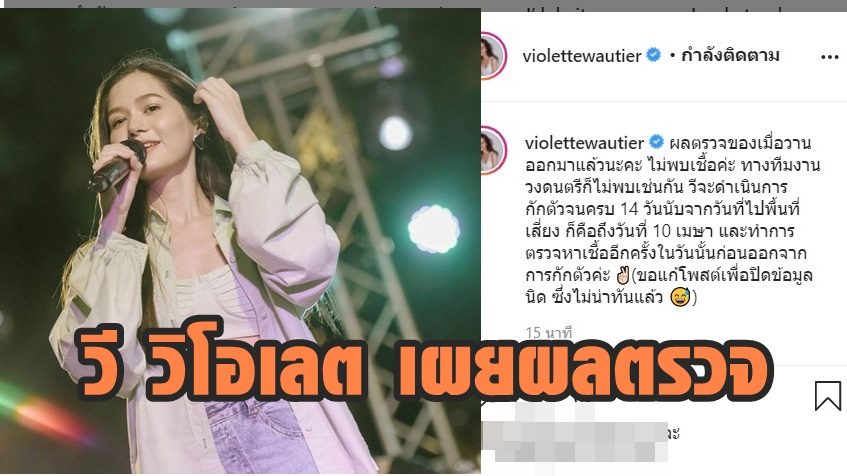Open violettewautier username in the header
The height and width of the screenshot is (476, 847).
[x=582, y=56]
